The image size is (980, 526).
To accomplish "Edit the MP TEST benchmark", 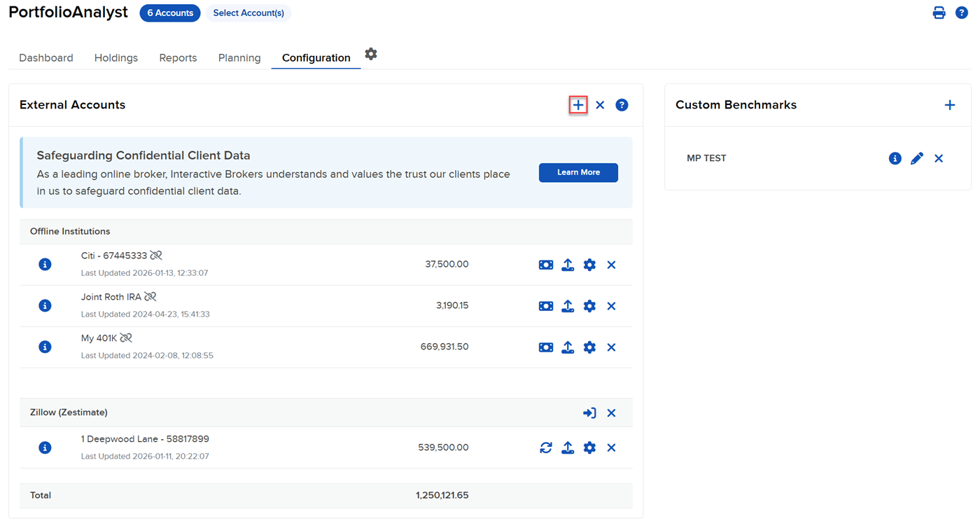I will coord(917,158).
